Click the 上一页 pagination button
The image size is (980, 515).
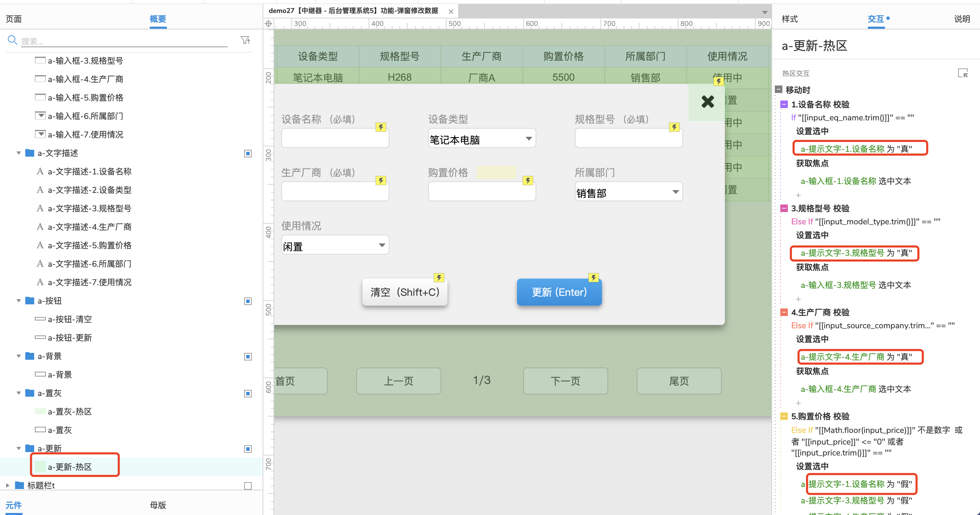398,381
